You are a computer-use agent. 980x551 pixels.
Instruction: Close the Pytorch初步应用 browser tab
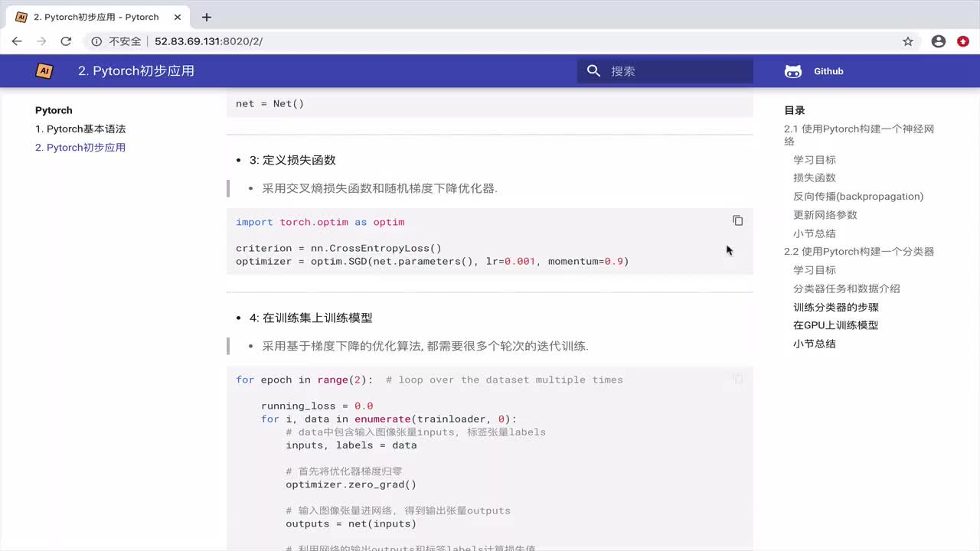(177, 17)
